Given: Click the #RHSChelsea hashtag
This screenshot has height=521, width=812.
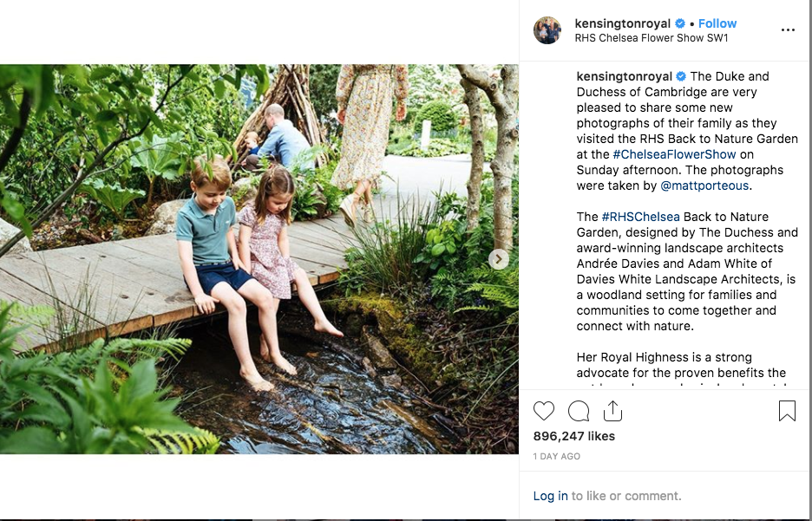Looking at the screenshot, I should pos(640,217).
